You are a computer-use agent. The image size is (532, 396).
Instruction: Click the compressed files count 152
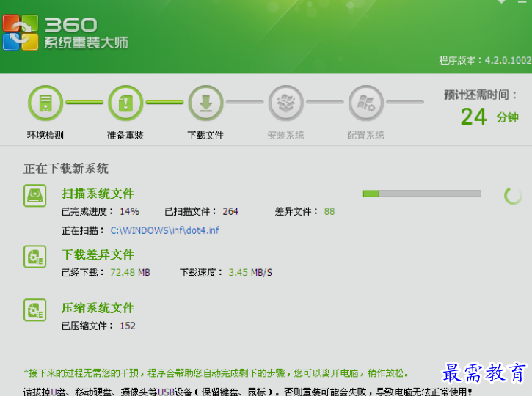(x=128, y=326)
